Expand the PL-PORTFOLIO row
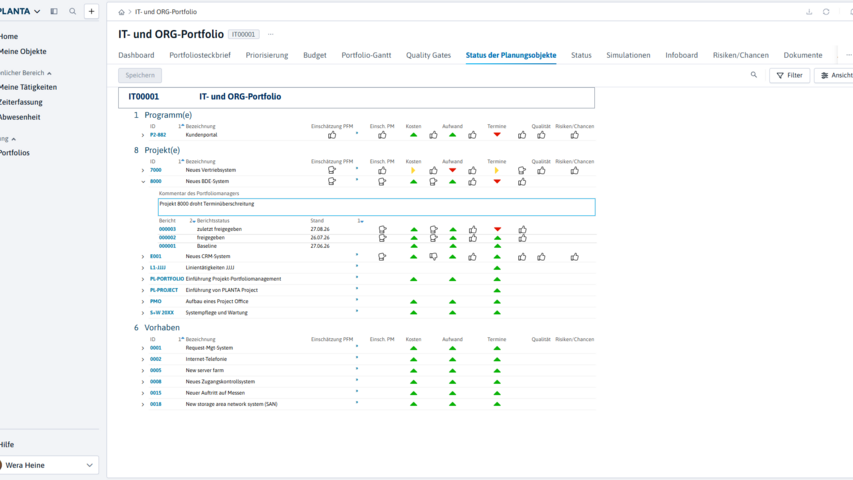This screenshot has height=480, width=853. pos(143,279)
